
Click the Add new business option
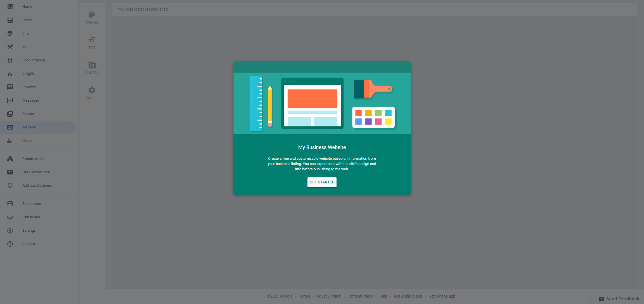tap(37, 185)
